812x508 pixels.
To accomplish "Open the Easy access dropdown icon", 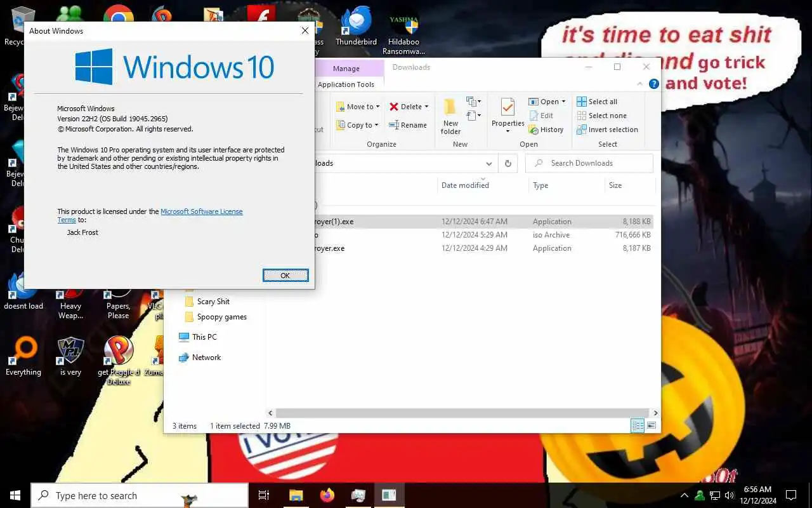I will point(473,116).
